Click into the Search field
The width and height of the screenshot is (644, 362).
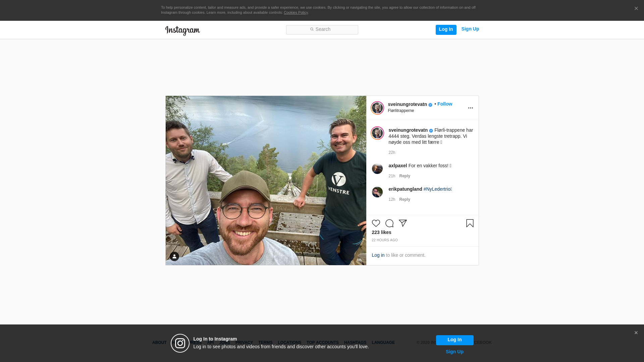coord(322,29)
